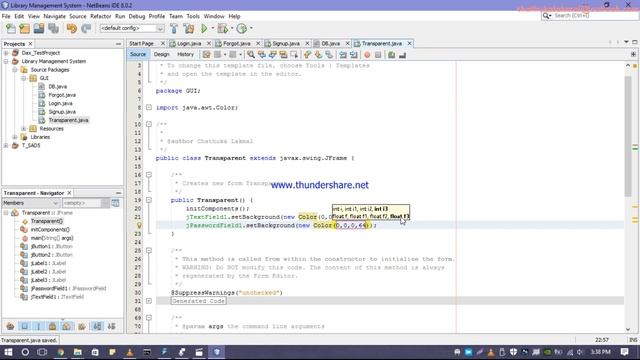
Task: Open the Members dropdown in Navigator
Action: pos(31,203)
